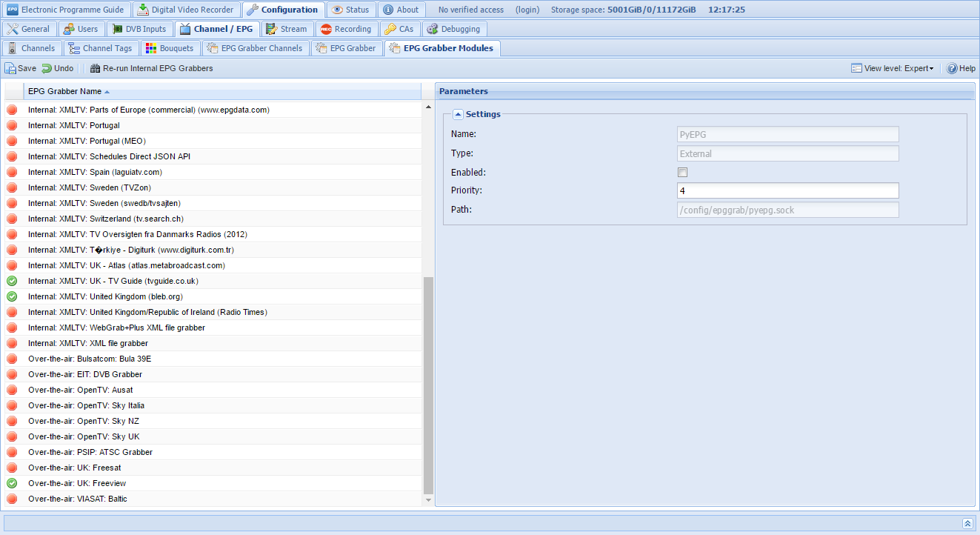Click enabled icon of UK - TV Guide row
The height and width of the screenshot is (535, 980).
(12, 281)
